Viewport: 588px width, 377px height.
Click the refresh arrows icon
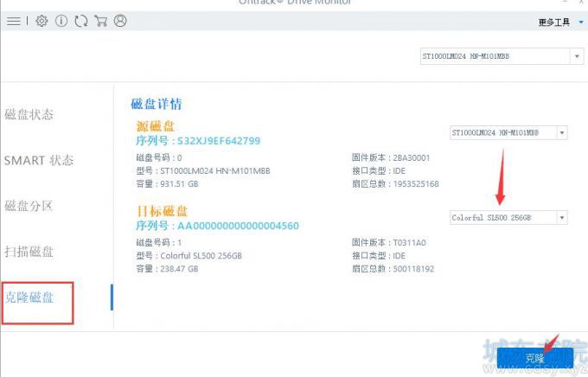(x=80, y=21)
